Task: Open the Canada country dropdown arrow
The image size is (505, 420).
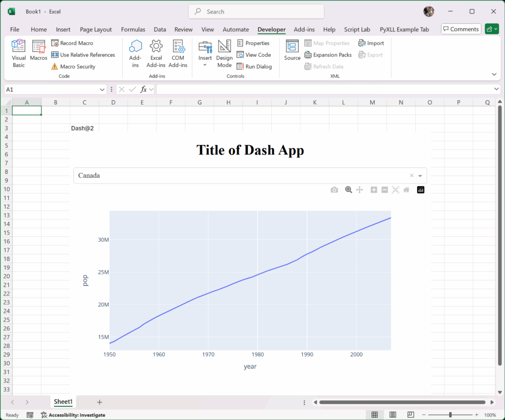Action: pyautogui.click(x=420, y=176)
